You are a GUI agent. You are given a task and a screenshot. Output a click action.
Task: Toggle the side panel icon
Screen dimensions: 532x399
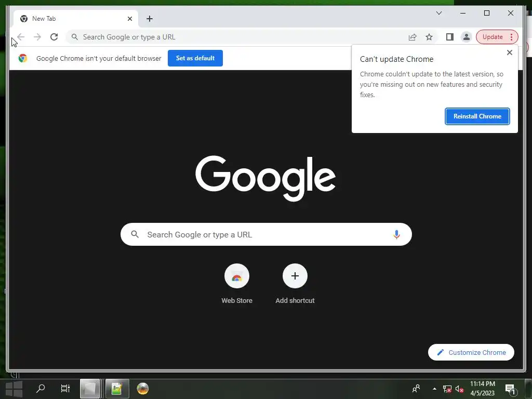coord(450,37)
